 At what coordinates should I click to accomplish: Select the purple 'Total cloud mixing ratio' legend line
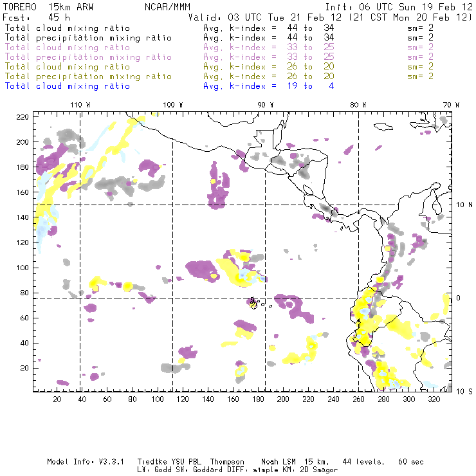pos(68,48)
